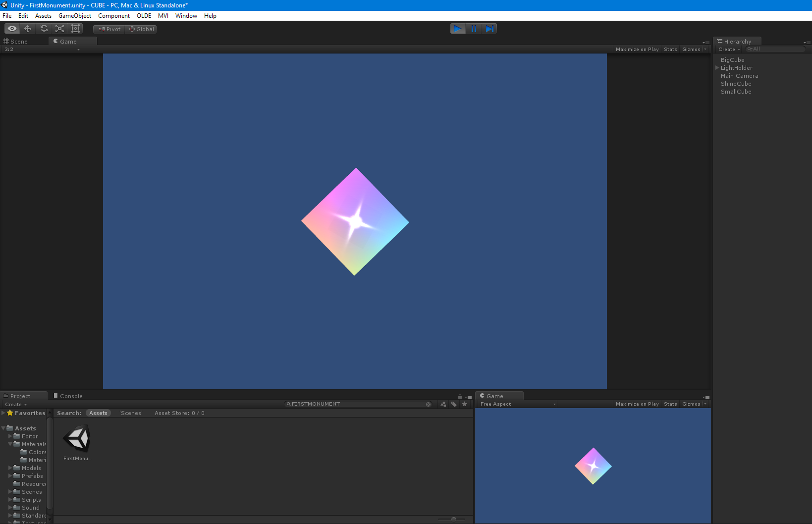Toggle Maximize on Play in bottom Game view

[x=637, y=404]
